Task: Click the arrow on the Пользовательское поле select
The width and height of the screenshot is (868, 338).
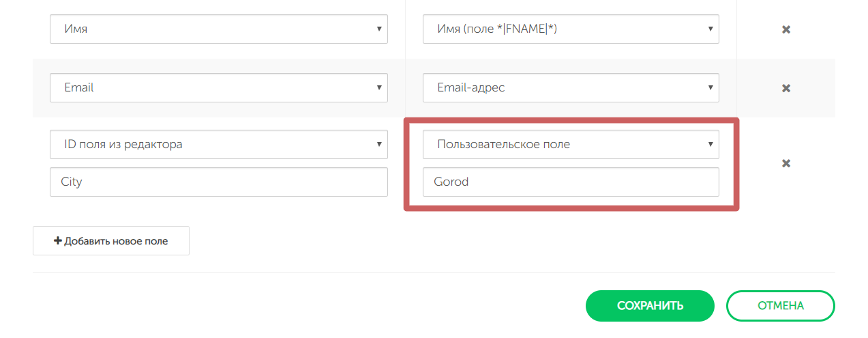Action: [710, 144]
